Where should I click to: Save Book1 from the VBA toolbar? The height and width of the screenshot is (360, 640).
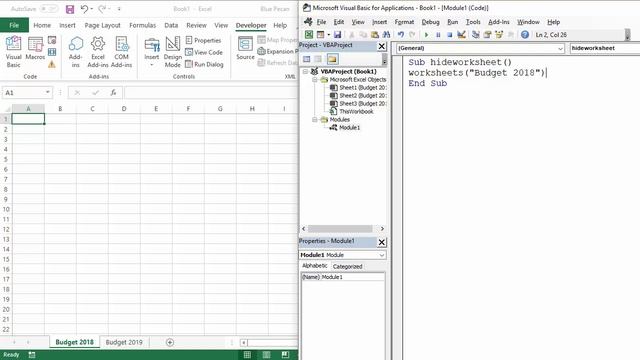(x=338, y=35)
